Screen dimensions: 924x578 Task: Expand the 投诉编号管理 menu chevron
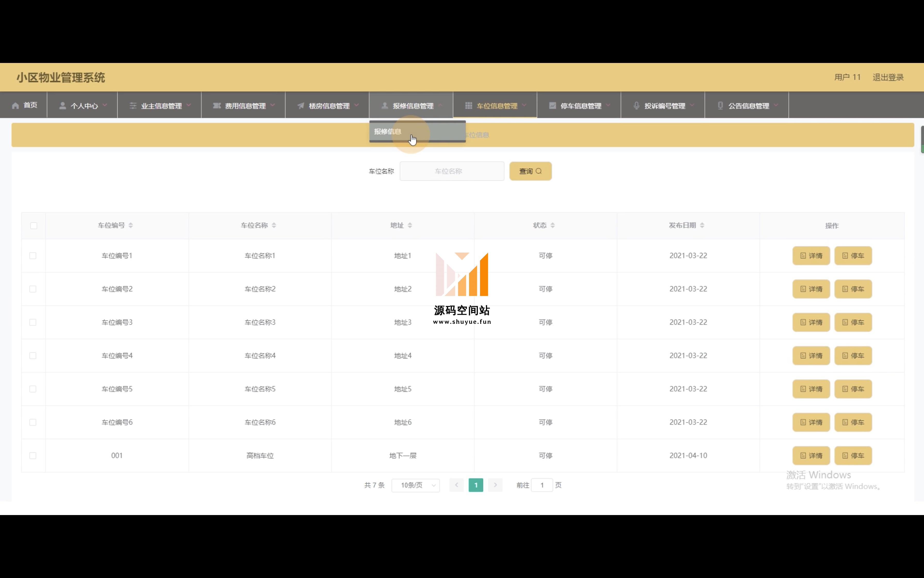click(x=692, y=105)
